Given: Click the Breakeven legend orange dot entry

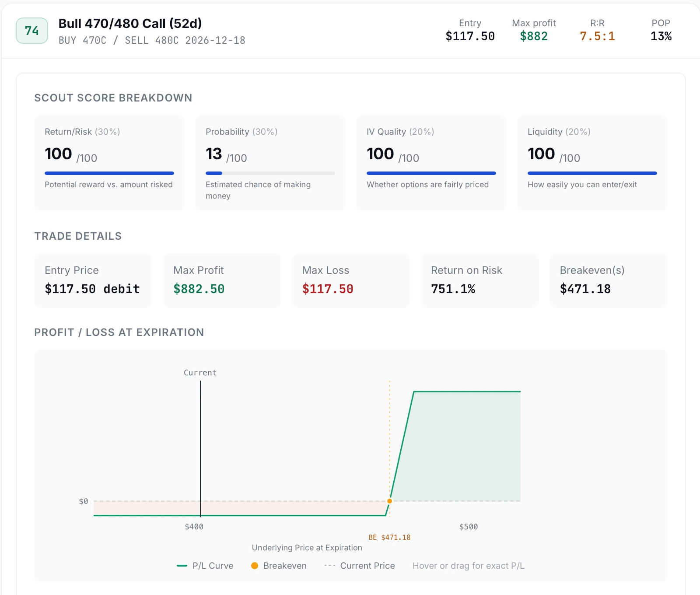Looking at the screenshot, I should tap(279, 566).
